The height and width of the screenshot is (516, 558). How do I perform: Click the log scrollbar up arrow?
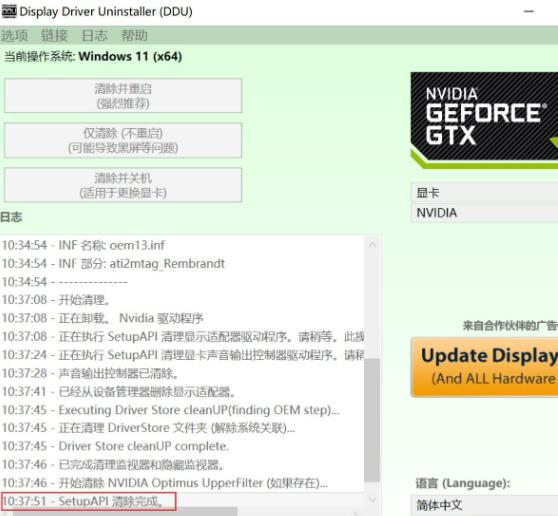(x=372, y=245)
